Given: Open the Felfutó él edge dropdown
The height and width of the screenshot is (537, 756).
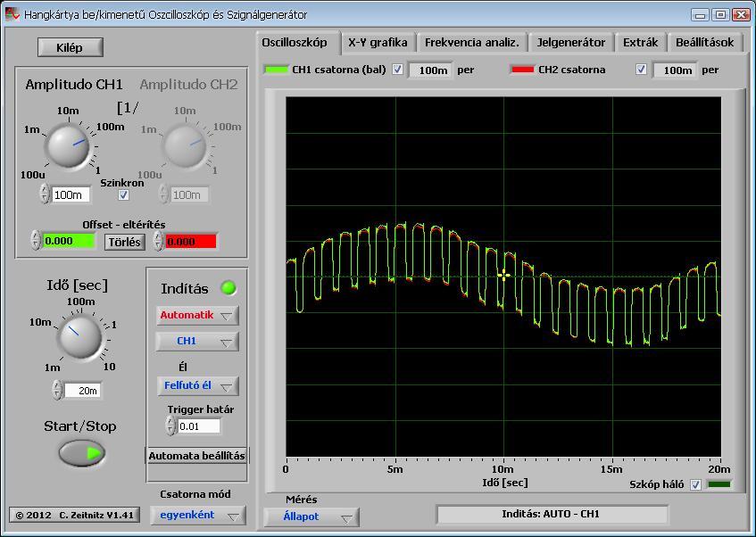Looking at the screenshot, I should [x=197, y=385].
